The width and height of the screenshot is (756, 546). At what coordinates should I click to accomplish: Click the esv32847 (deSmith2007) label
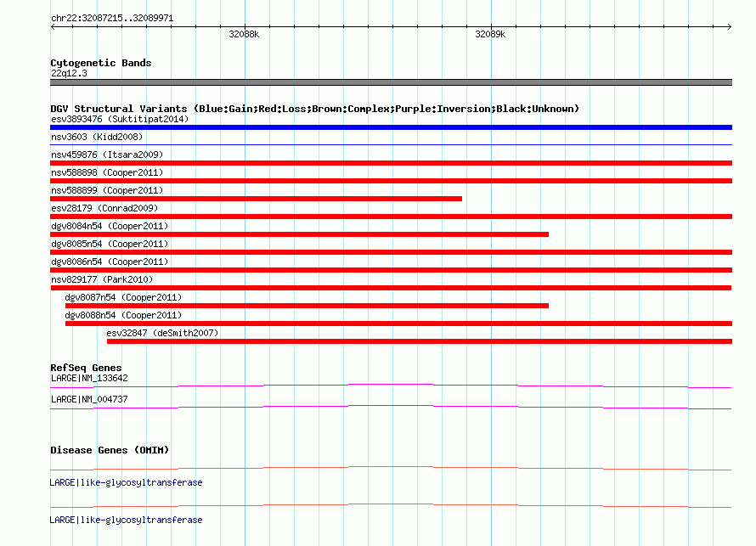(162, 333)
